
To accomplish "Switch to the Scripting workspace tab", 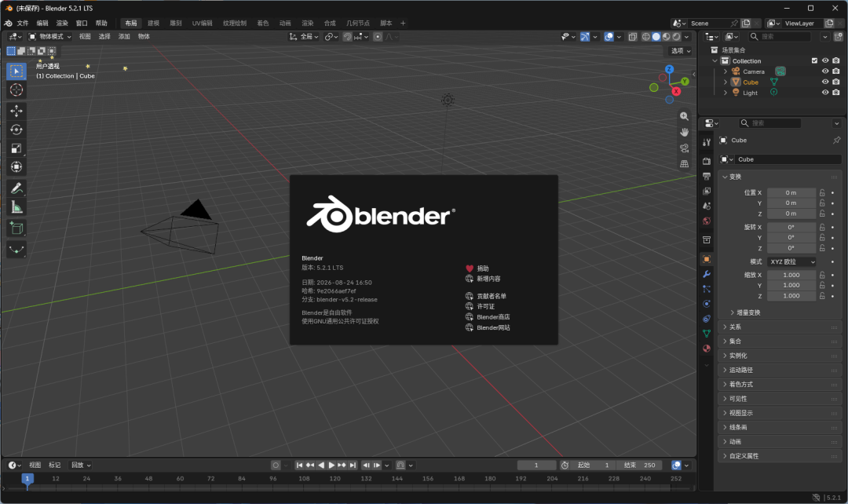I will click(386, 24).
